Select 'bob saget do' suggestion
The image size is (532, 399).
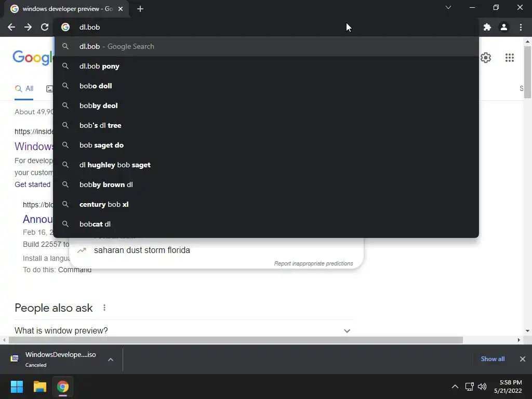pyautogui.click(x=266, y=145)
